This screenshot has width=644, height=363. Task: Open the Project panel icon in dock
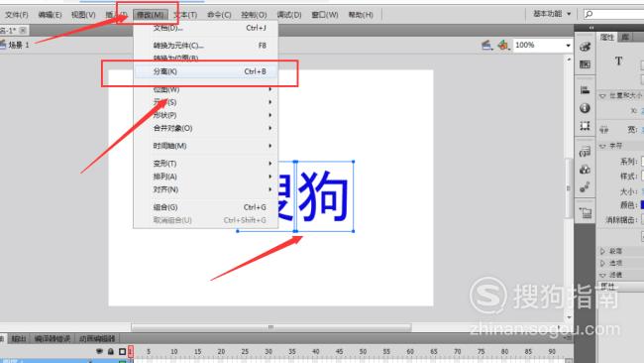[x=586, y=213]
